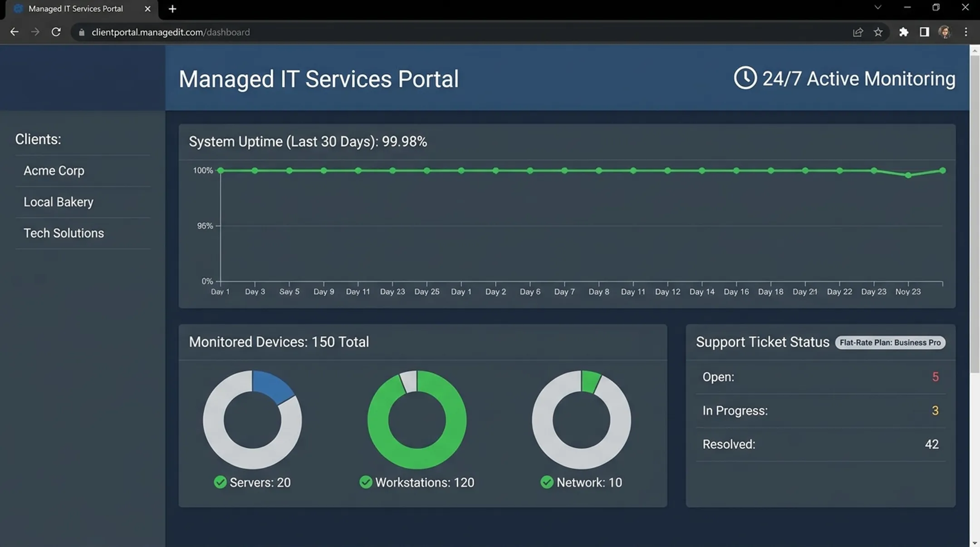
Task: Expand the tab search chevron
Action: click(878, 7)
